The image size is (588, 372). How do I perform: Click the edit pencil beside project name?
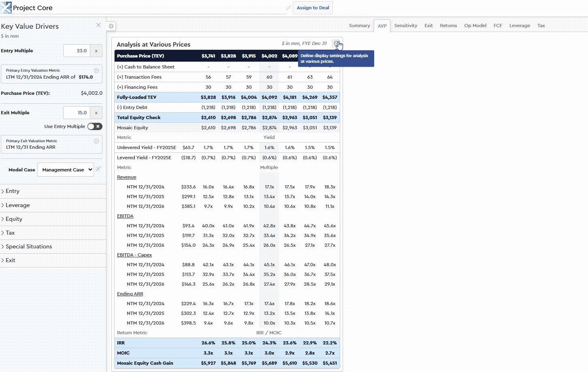288,8
